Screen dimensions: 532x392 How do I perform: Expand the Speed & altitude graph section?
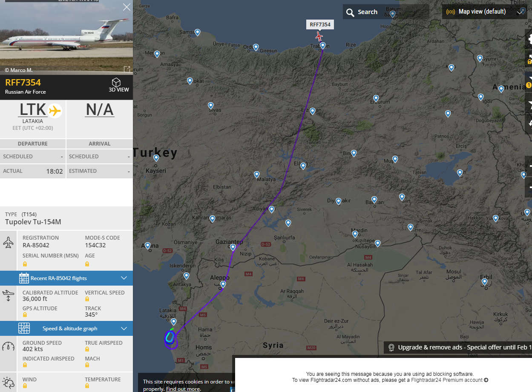click(x=66, y=328)
